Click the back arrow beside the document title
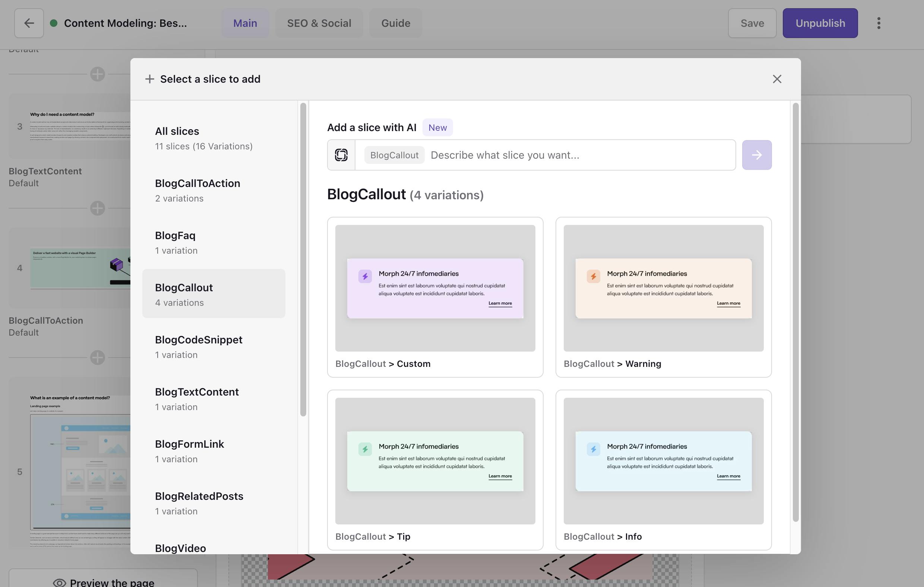This screenshot has width=924, height=587. (29, 23)
